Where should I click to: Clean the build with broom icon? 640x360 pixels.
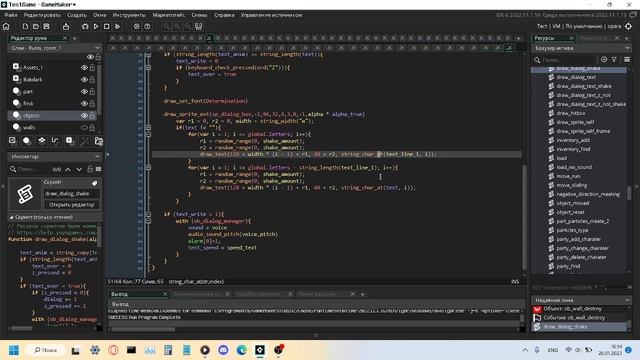(118, 27)
